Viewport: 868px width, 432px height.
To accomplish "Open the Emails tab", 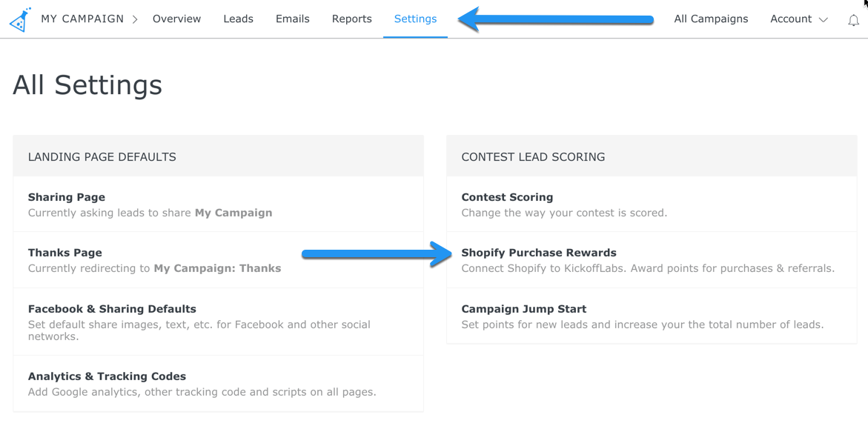I will pyautogui.click(x=292, y=19).
